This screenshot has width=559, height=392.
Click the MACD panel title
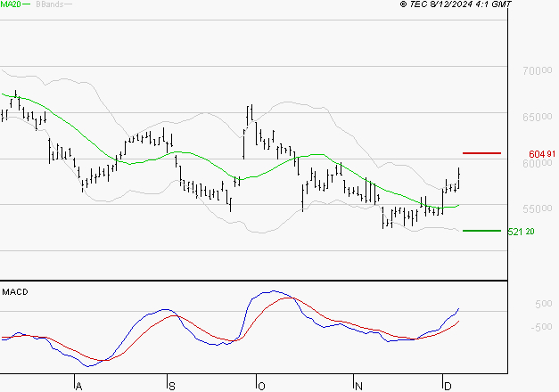click(15, 292)
